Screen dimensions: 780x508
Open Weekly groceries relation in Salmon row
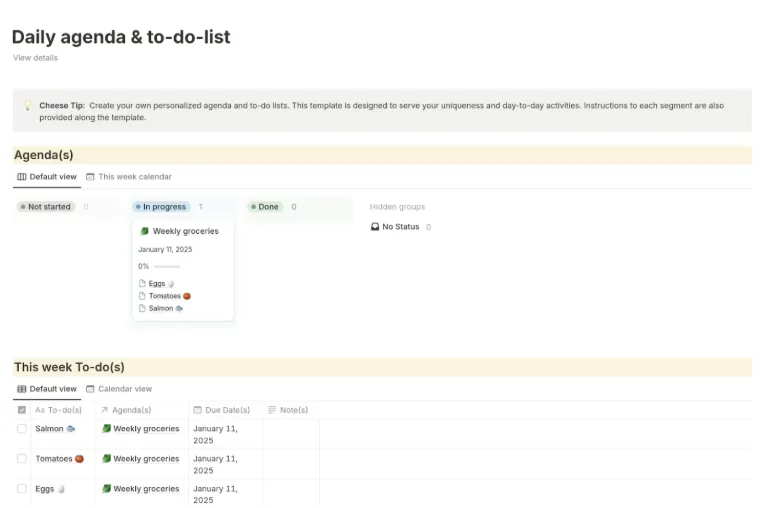coord(141,428)
